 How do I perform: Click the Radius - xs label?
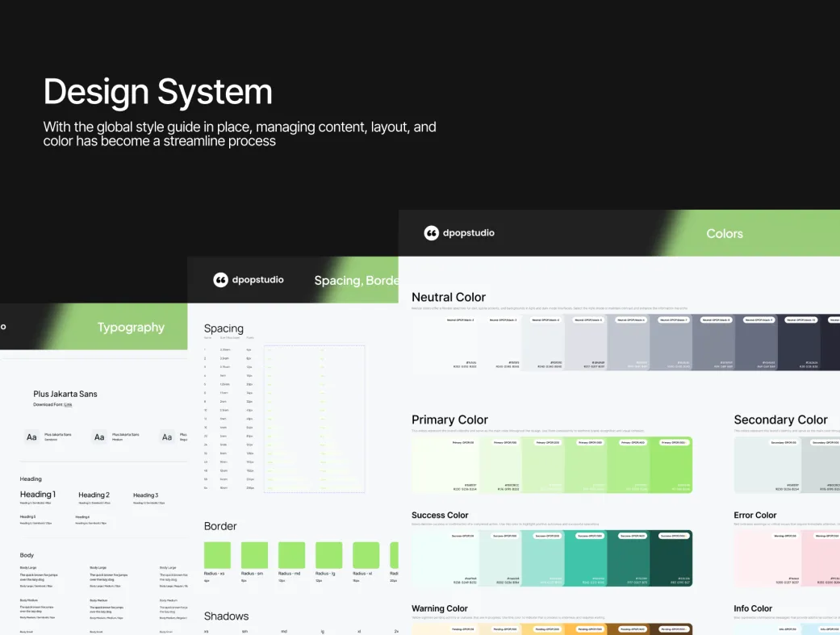pos(215,574)
